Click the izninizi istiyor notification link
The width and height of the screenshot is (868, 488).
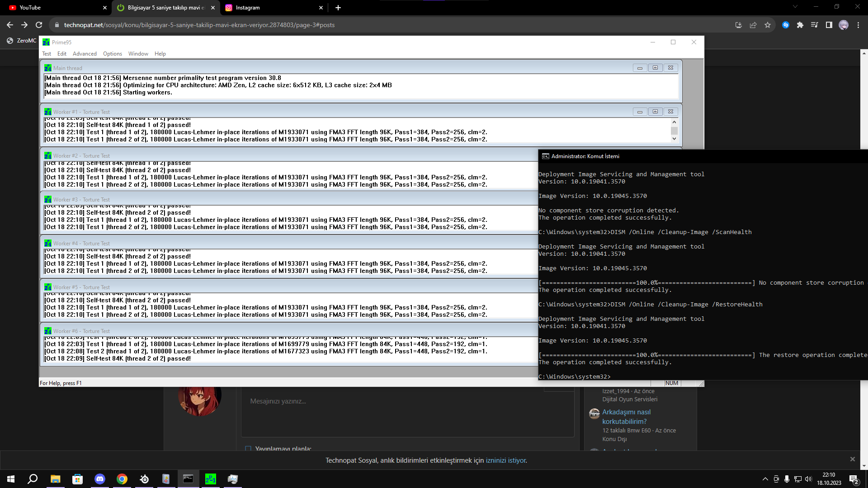505,460
